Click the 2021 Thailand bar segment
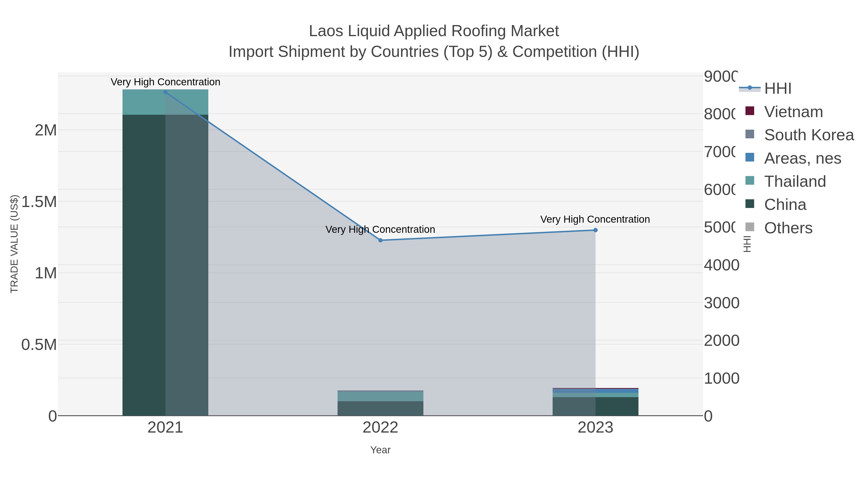The width and height of the screenshot is (868, 488). pos(165,102)
